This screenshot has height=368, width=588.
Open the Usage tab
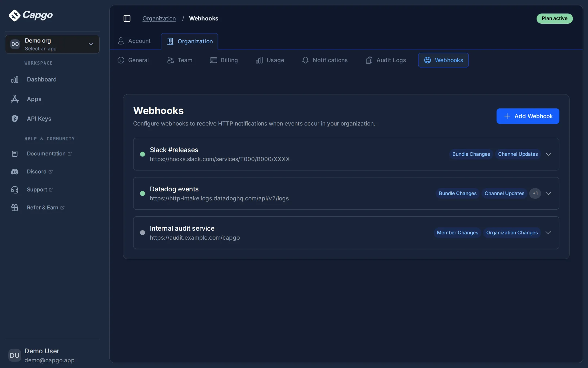(x=270, y=60)
